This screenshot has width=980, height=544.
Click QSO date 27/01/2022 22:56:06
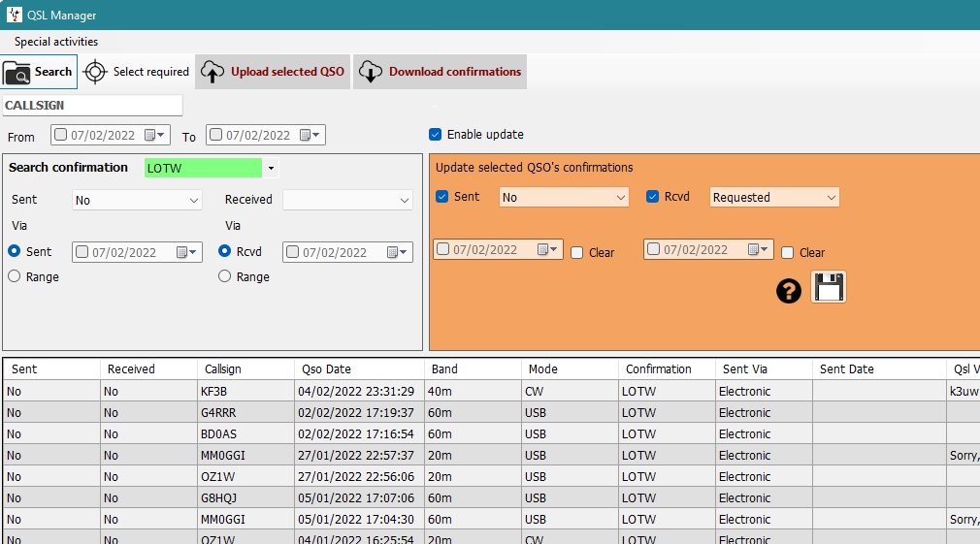(x=359, y=476)
